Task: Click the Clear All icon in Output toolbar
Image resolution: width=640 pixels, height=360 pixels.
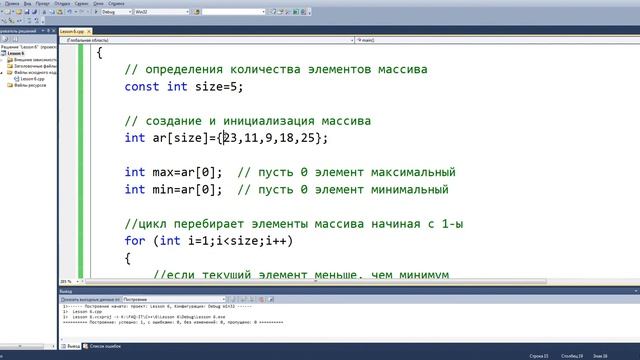Action: coord(262,299)
